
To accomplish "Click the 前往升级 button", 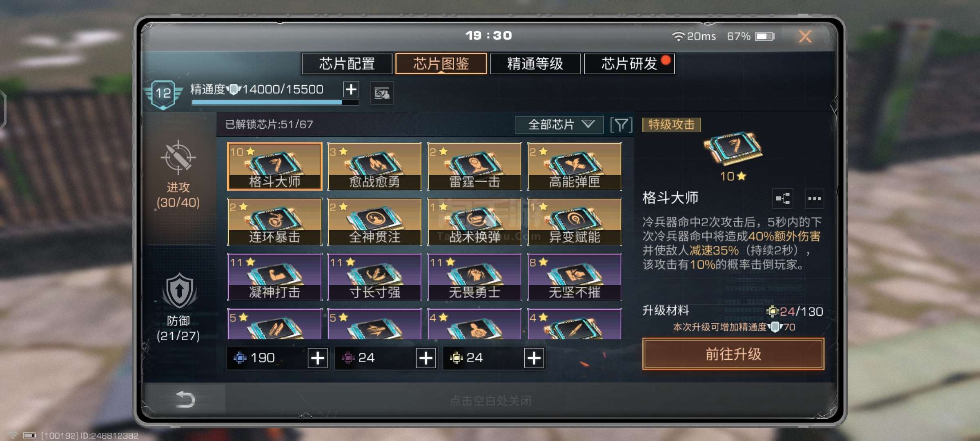I will coord(733,354).
